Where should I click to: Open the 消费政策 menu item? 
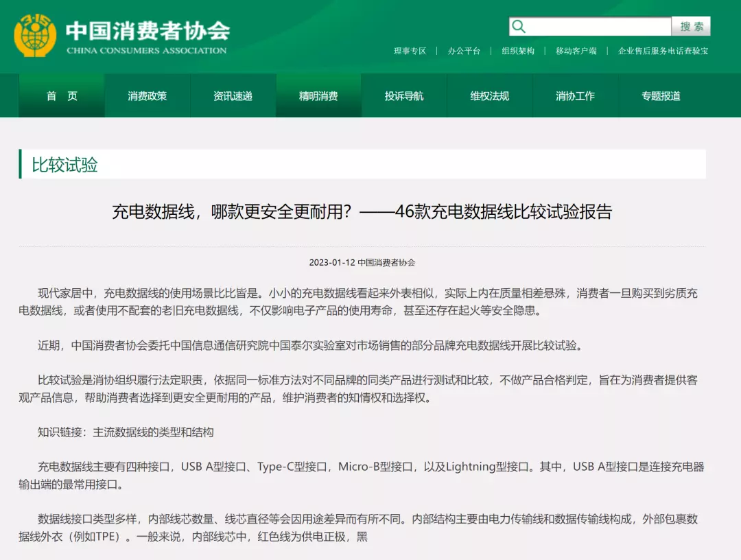147,96
